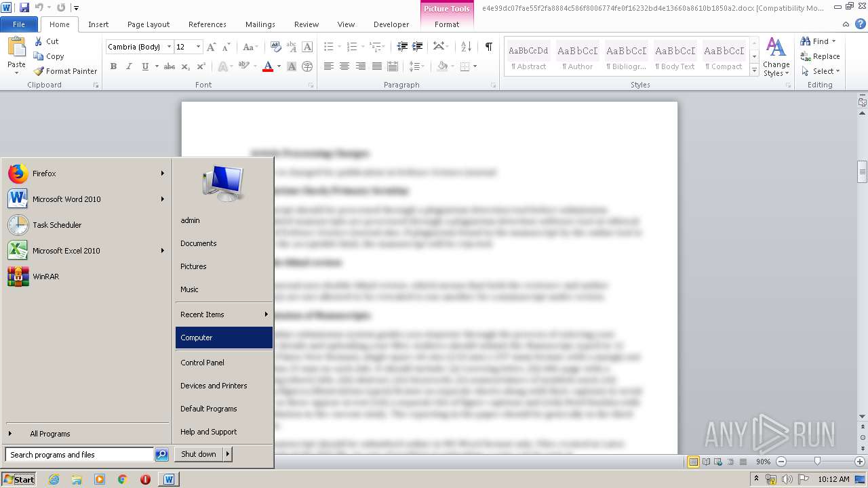
Task: Sort the selected text
Action: [x=466, y=47]
